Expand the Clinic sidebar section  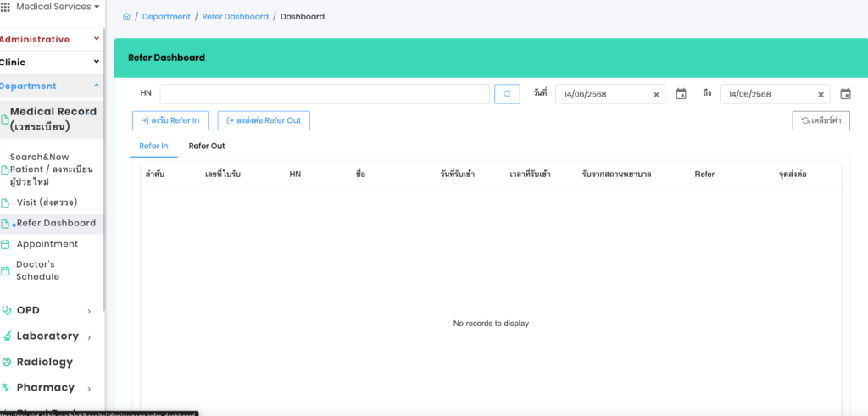(x=96, y=62)
